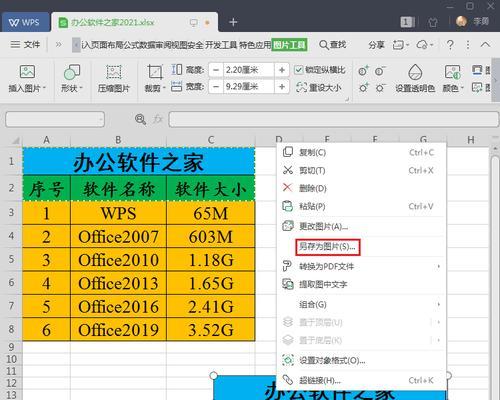Choose Delete (删除) from context menu
Image resolution: width=500 pixels, height=400 pixels.
(362, 188)
